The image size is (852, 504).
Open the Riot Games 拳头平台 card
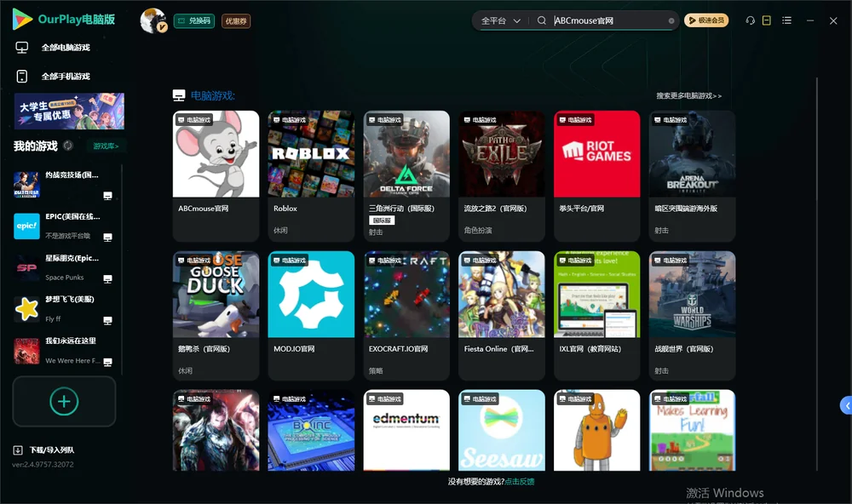click(596, 176)
